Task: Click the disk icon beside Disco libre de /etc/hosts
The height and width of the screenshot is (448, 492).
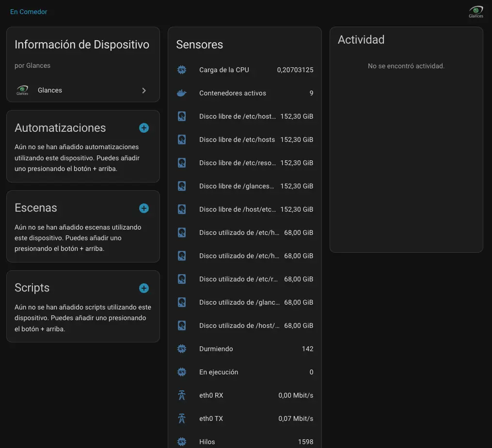Action: point(182,139)
